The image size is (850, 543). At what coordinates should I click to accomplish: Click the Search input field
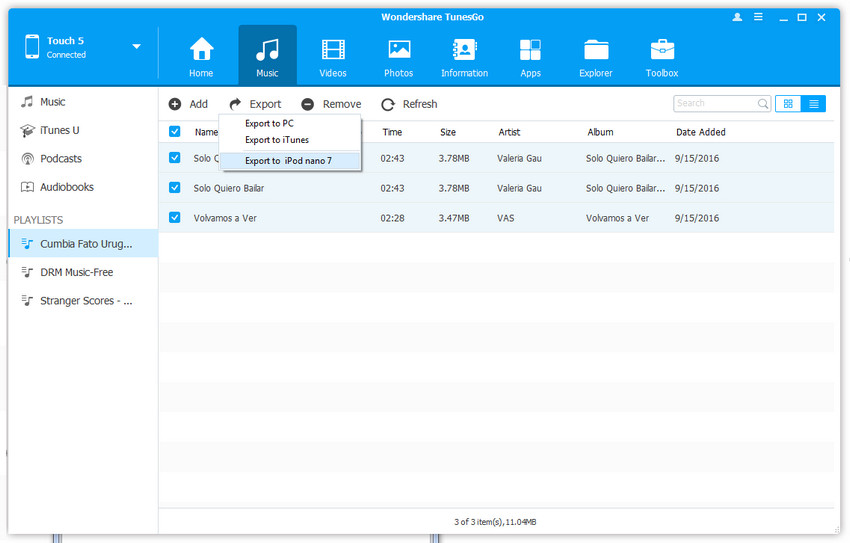[x=714, y=104]
